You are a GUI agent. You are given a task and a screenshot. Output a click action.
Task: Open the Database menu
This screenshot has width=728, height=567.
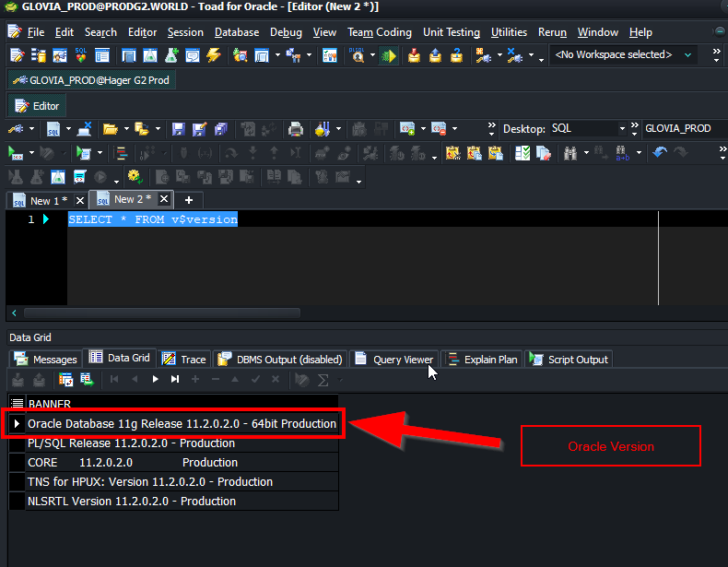[x=237, y=32]
